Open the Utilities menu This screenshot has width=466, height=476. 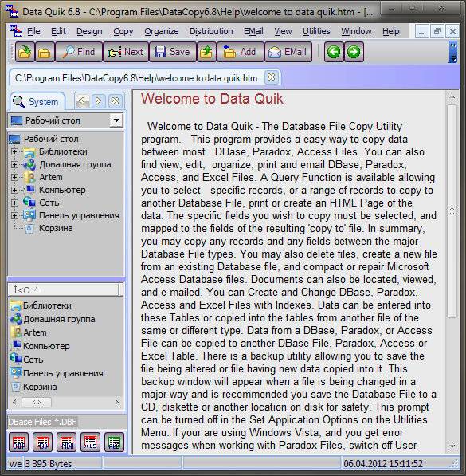point(316,31)
